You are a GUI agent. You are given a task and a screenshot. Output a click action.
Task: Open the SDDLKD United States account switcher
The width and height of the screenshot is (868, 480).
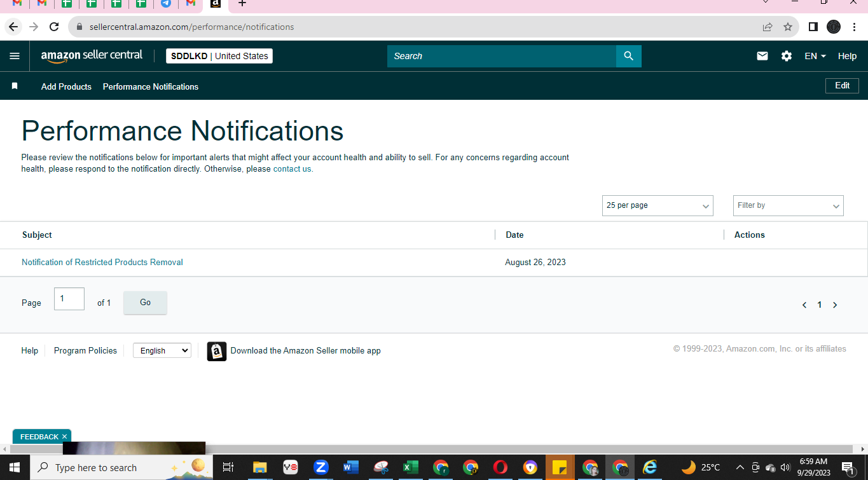[x=219, y=56]
